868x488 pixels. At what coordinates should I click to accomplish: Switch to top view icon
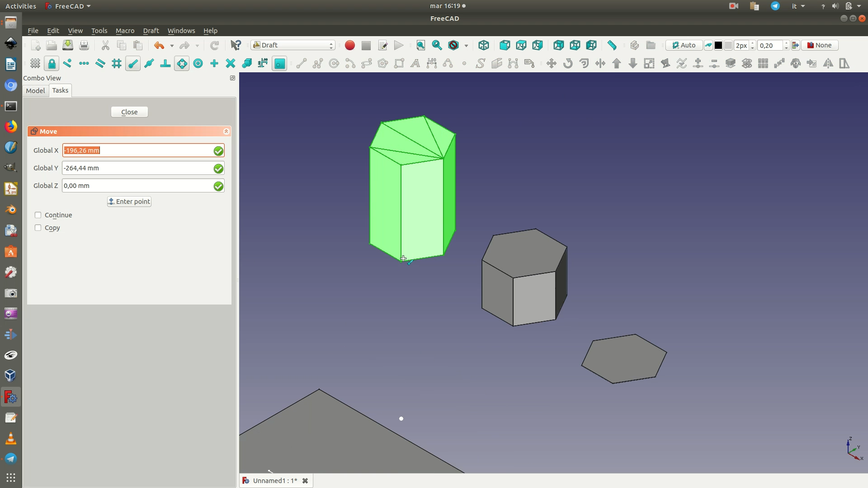[521, 45]
